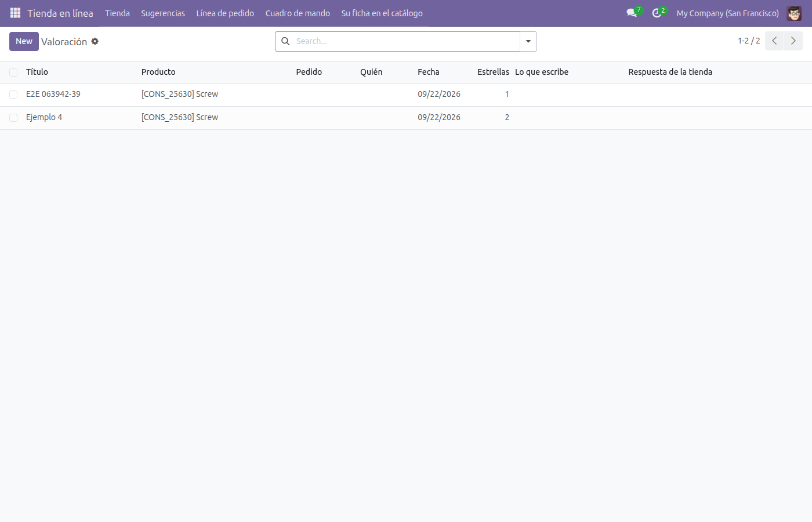Click the New button
This screenshot has height=522, width=812.
click(24, 41)
